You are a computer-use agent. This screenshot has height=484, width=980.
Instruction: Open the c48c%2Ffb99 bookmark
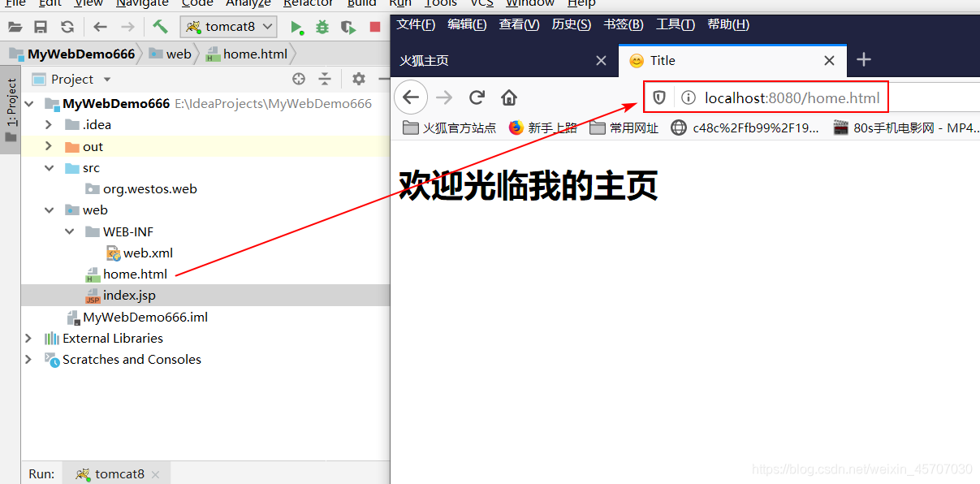tap(745, 127)
